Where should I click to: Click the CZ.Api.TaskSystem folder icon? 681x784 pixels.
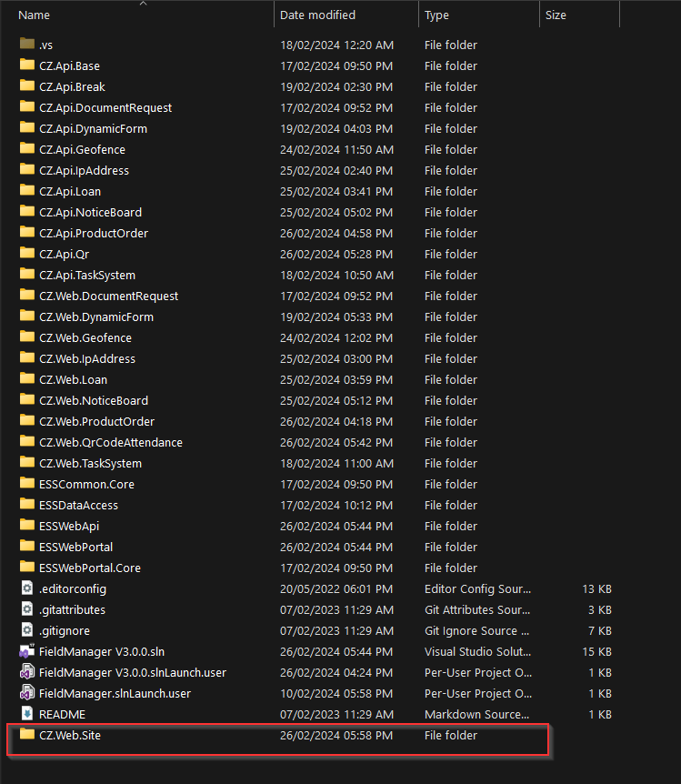click(x=27, y=275)
